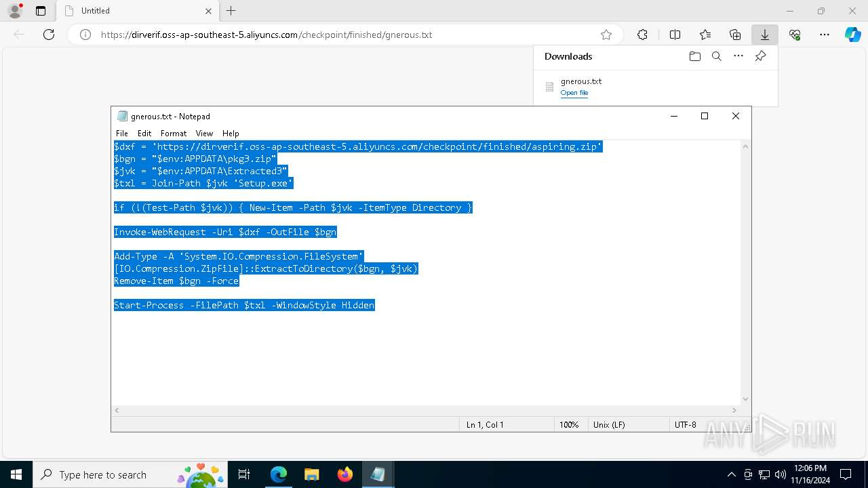Maximize the Notepad window
This screenshot has height=488, width=868.
tap(705, 116)
